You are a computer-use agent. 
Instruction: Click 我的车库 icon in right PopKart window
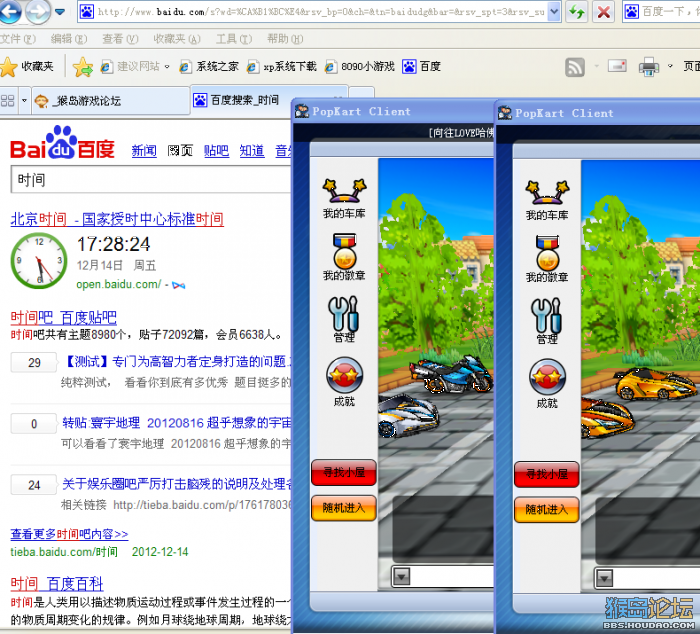click(547, 201)
